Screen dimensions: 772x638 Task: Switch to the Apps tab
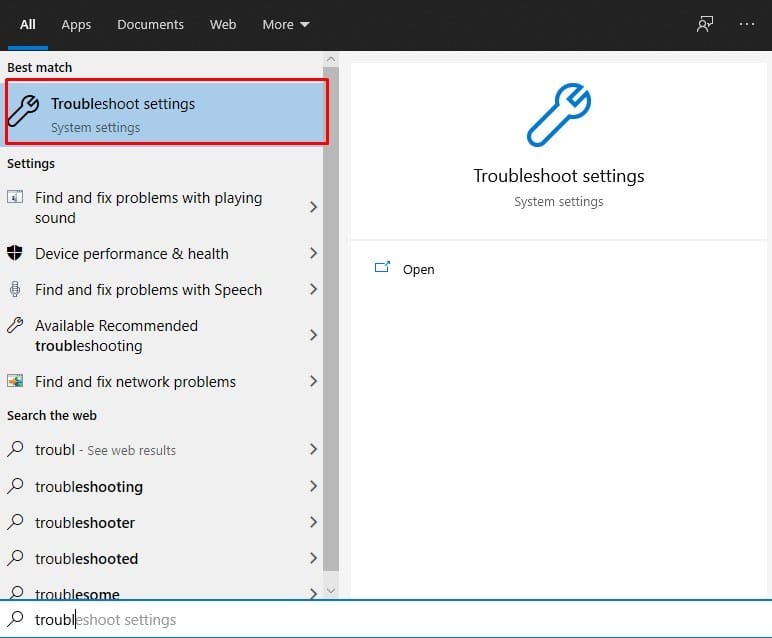click(76, 24)
